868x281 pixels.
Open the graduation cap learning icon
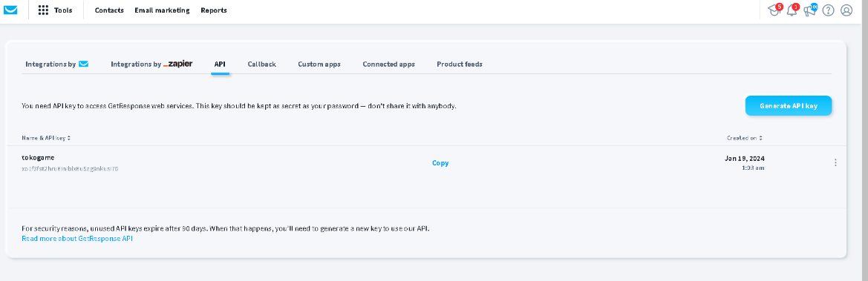coord(774,10)
